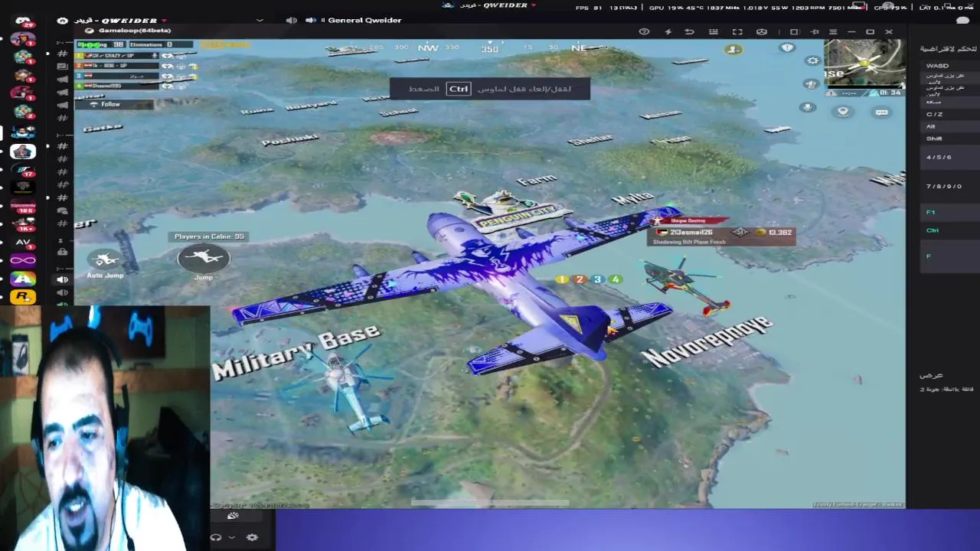Click Farm map label

coord(537,181)
